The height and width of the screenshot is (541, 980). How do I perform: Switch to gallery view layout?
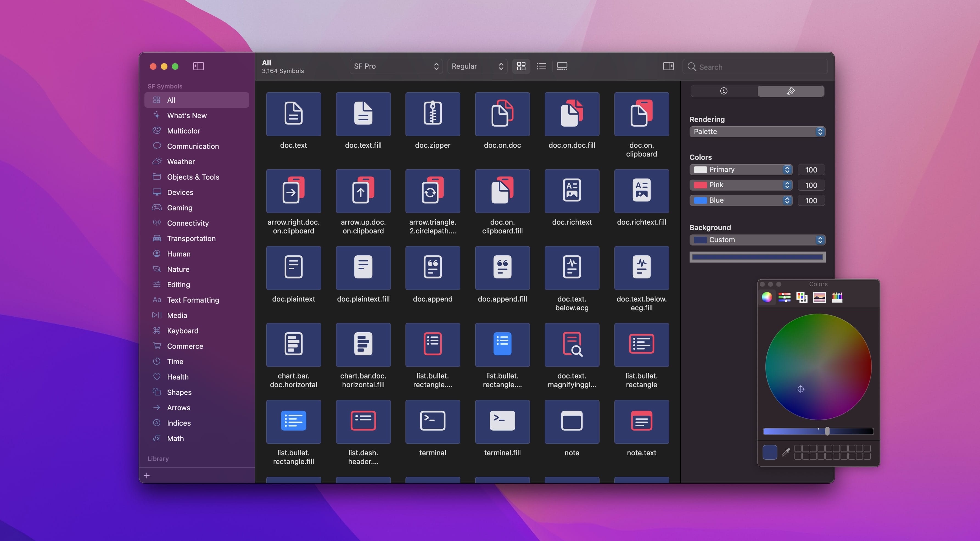pos(562,66)
